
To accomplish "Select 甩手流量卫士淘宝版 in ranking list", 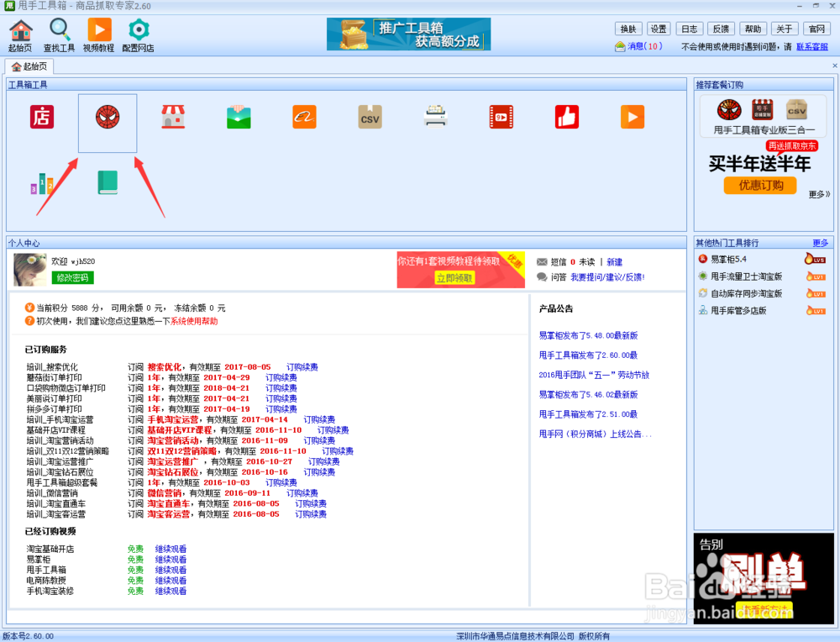I will point(746,276).
